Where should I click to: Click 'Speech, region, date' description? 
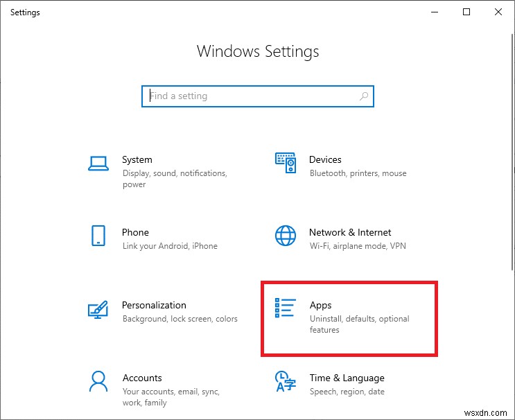(347, 392)
